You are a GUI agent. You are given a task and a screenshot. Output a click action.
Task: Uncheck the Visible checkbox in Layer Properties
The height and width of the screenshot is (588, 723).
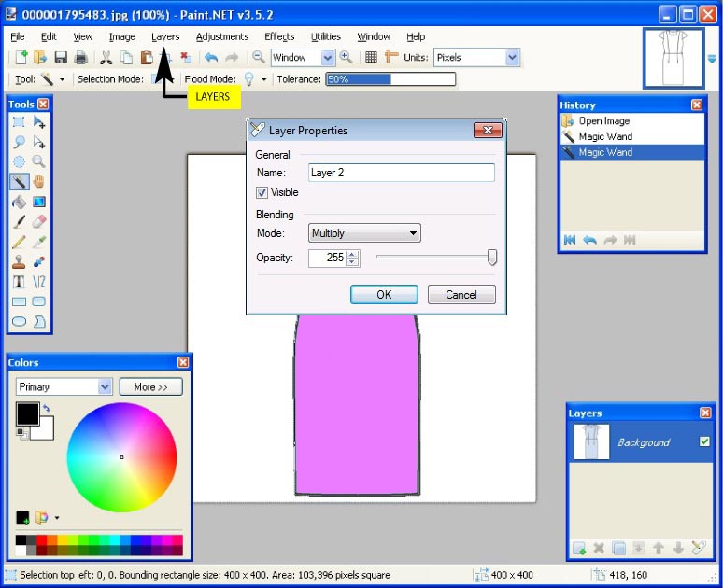(262, 192)
